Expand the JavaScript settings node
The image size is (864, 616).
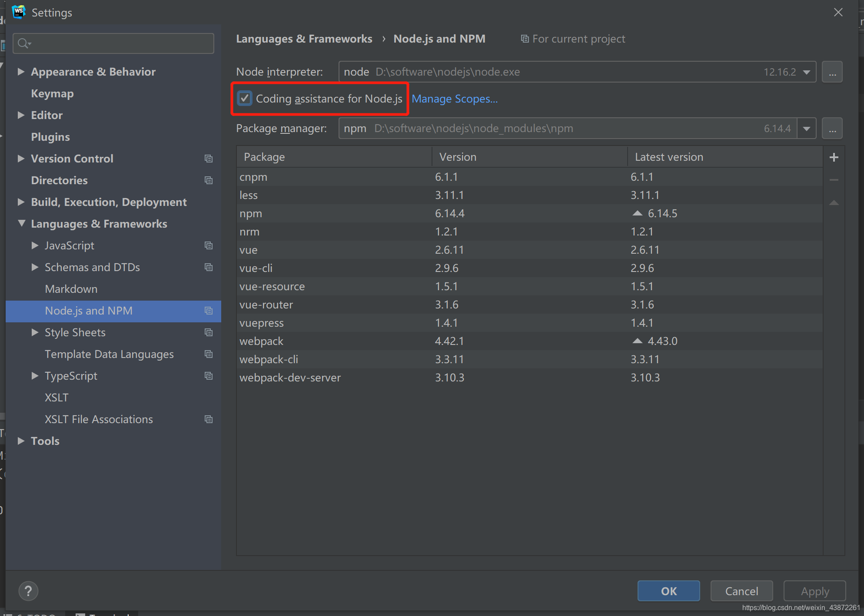pyautogui.click(x=35, y=245)
